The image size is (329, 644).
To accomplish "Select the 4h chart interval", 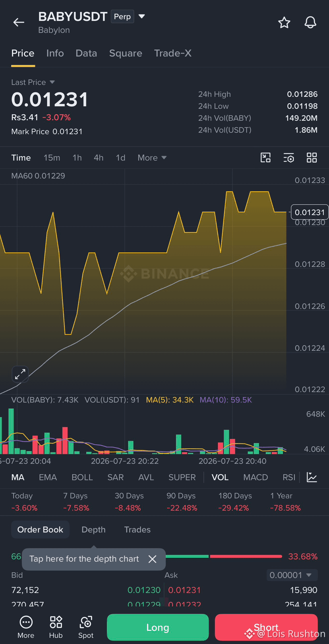I will [99, 158].
